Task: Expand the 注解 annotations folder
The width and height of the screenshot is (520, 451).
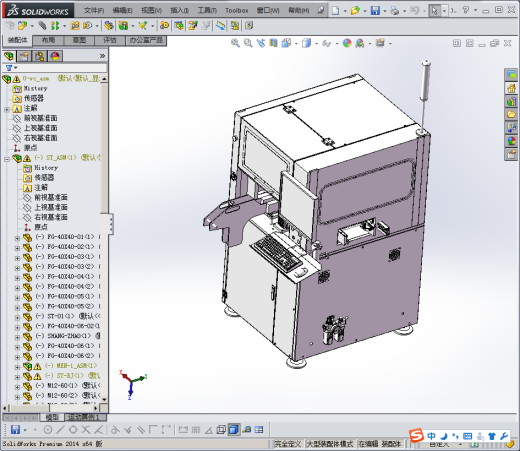Action: [x=7, y=109]
